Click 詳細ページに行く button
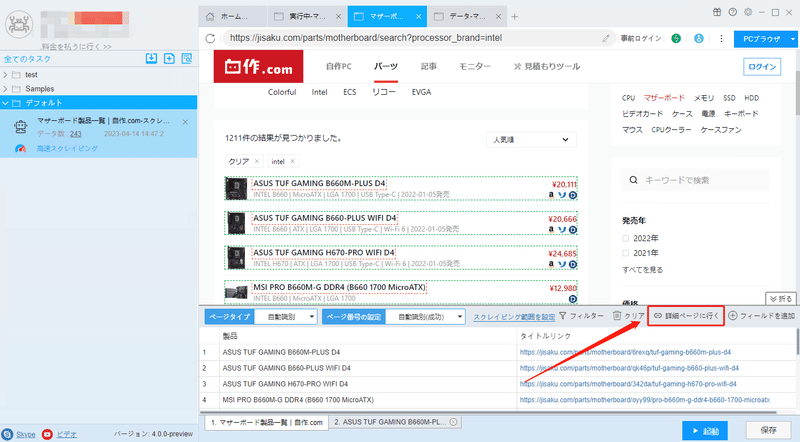 tap(686, 316)
